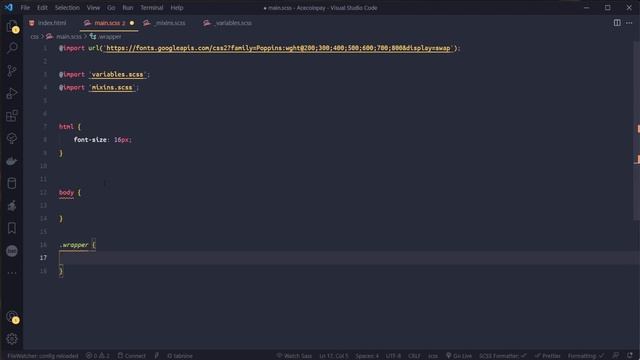Open the activity bar icon below the database icon

click(12, 206)
